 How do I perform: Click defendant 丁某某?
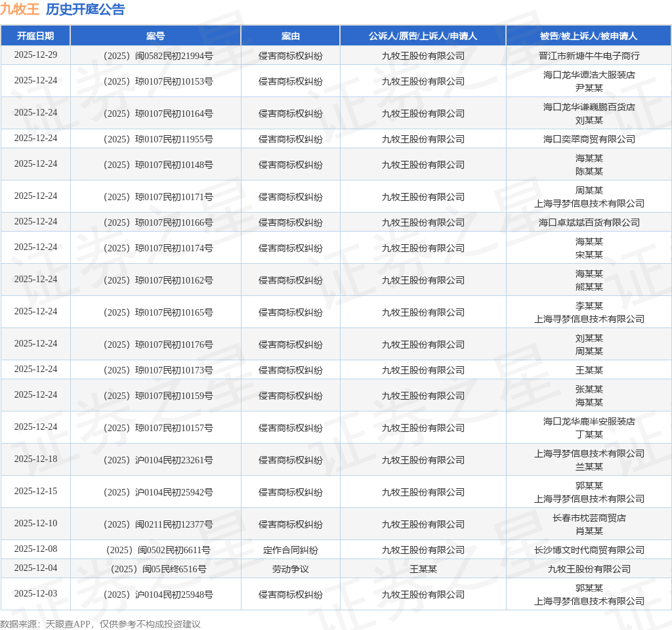tap(589, 434)
